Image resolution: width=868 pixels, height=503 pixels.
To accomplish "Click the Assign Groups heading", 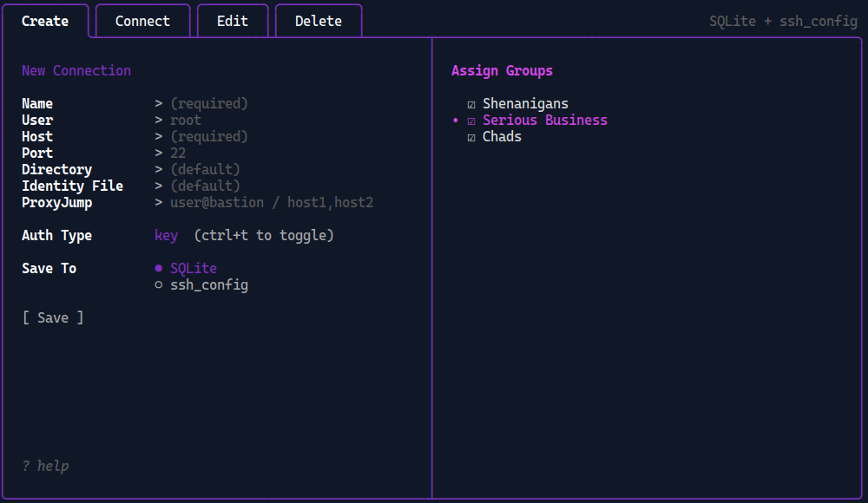I will point(502,71).
